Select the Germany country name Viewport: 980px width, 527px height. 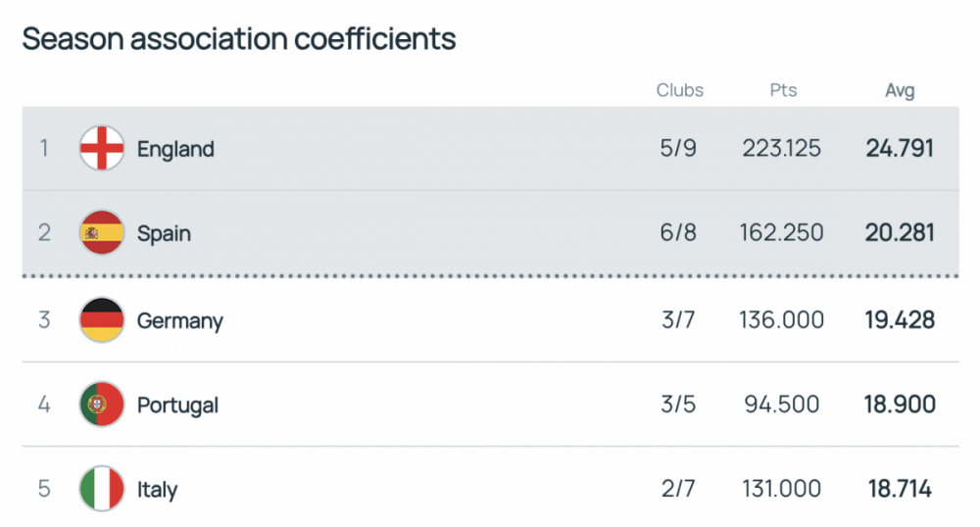(180, 320)
